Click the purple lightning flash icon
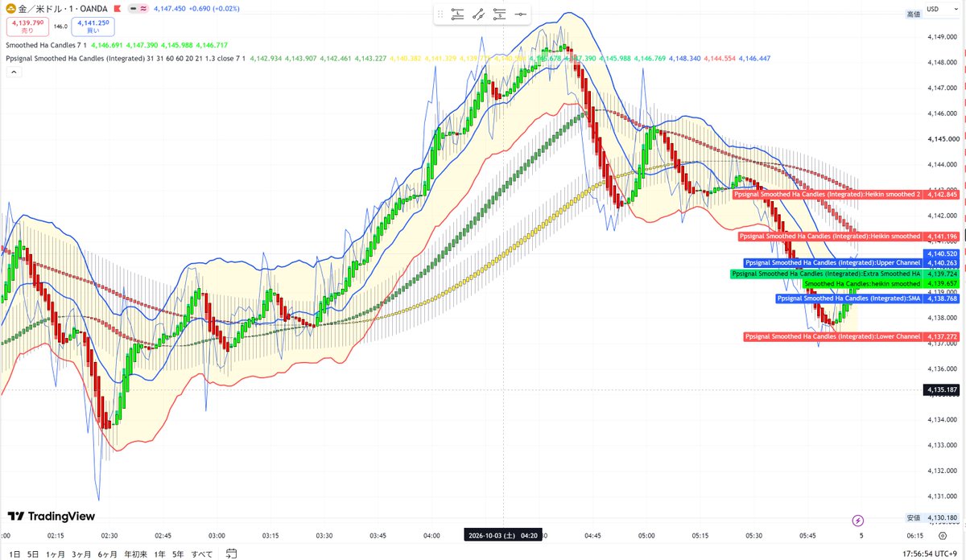966x560 pixels. [x=858, y=520]
